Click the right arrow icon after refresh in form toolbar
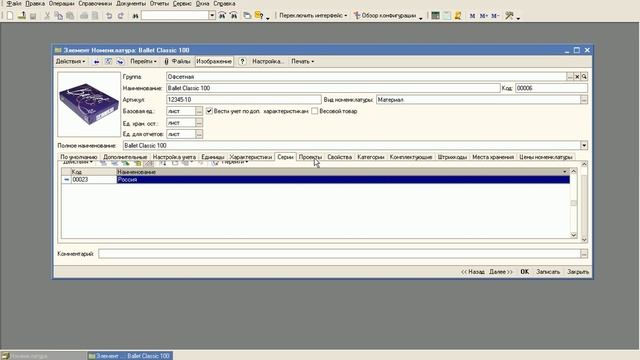The height and width of the screenshot is (360, 640). 120,61
